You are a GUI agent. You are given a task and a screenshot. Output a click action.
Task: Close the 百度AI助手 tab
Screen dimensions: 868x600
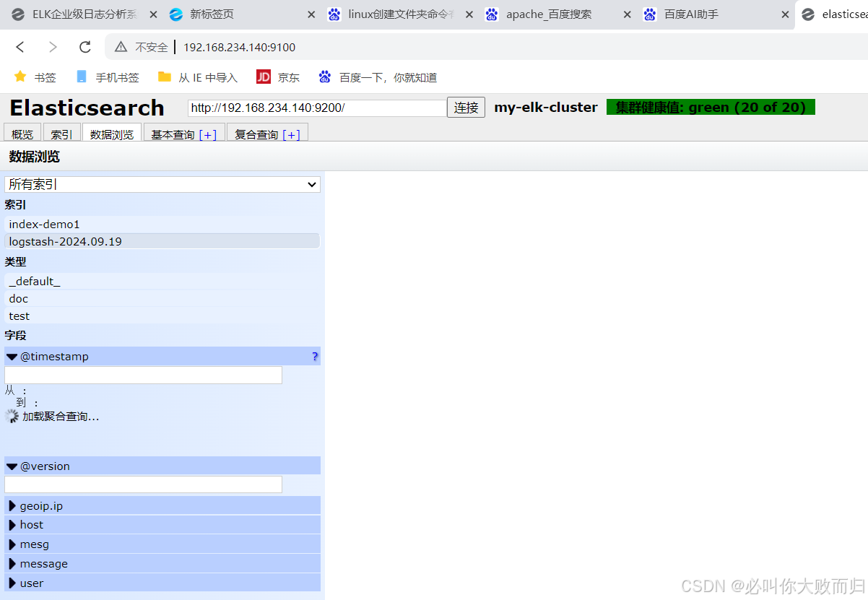point(785,14)
